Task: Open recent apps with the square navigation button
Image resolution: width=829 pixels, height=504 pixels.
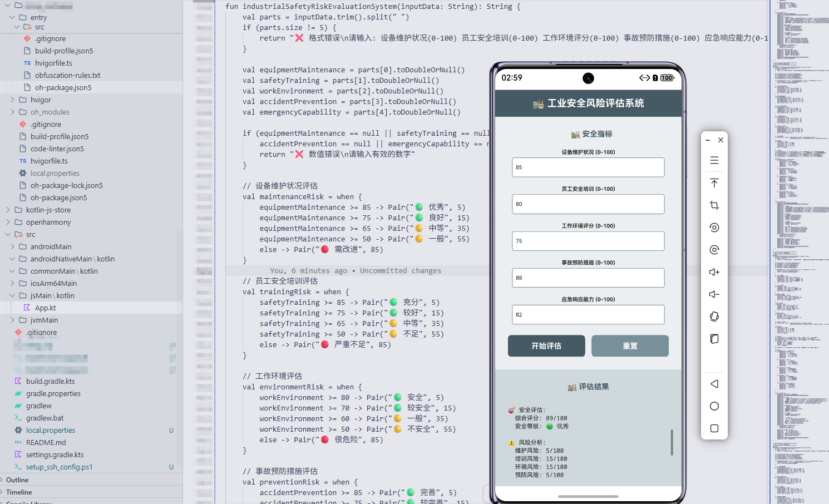Action: point(714,428)
